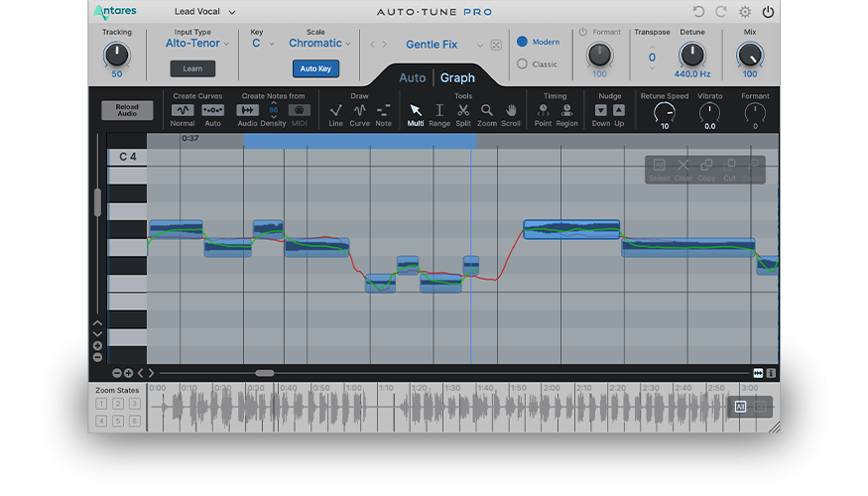Open the settings gear
The width and height of the screenshot is (868, 496).
point(744,12)
